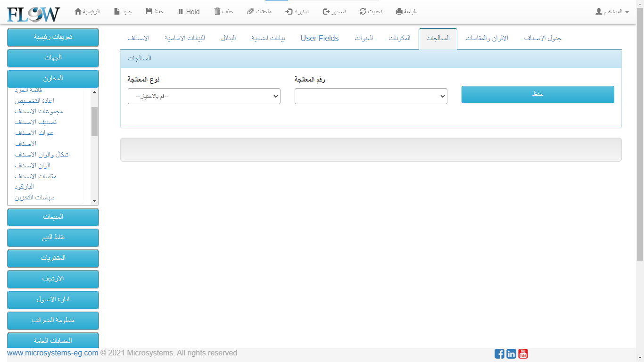Viewport: 644px width, 362px height.
Task: Open the LinkedIn icon in footer
Action: pyautogui.click(x=511, y=354)
